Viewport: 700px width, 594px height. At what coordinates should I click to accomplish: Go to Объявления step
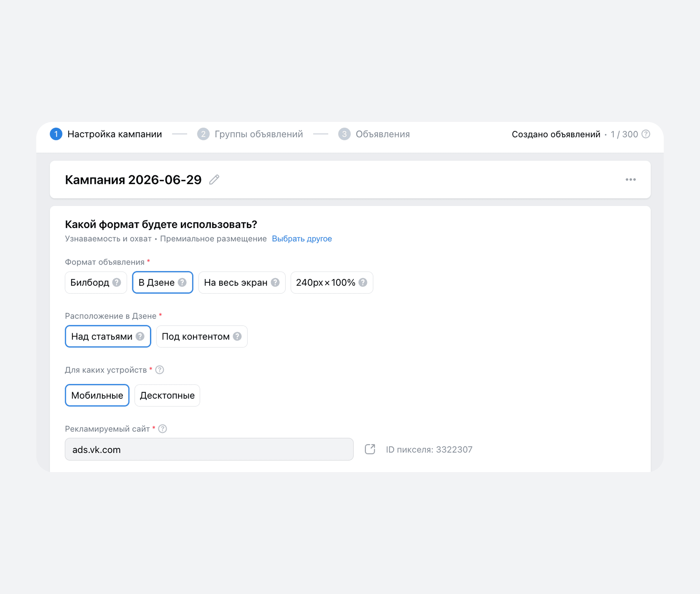(382, 134)
